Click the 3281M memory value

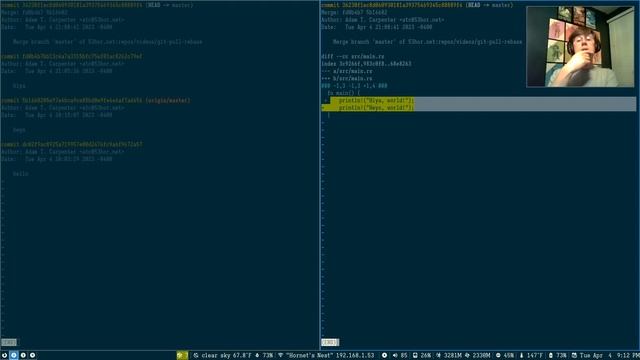452,356
